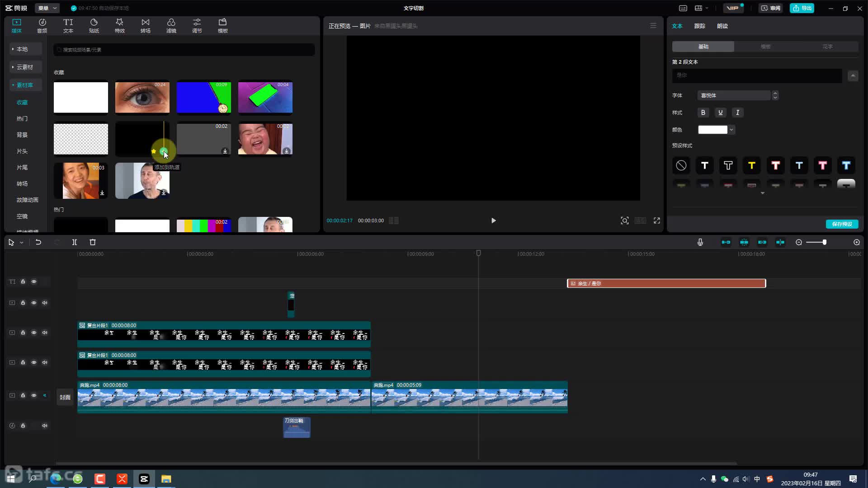Collapse the 素材库 library section
This screenshot has width=868, height=488.
[26, 85]
